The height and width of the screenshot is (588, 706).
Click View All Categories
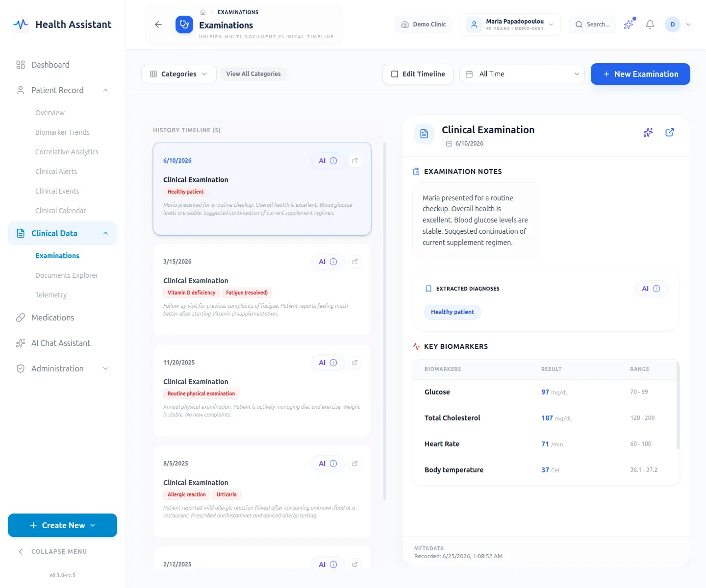coord(253,74)
